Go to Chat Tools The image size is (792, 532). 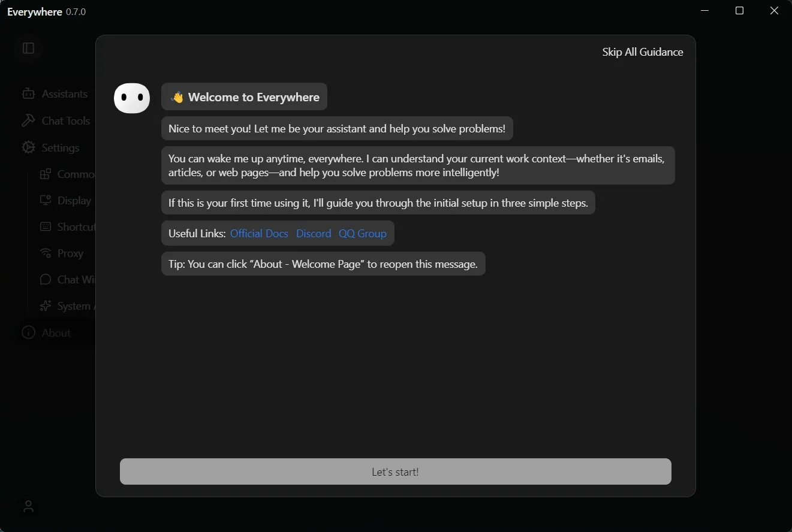(x=56, y=121)
